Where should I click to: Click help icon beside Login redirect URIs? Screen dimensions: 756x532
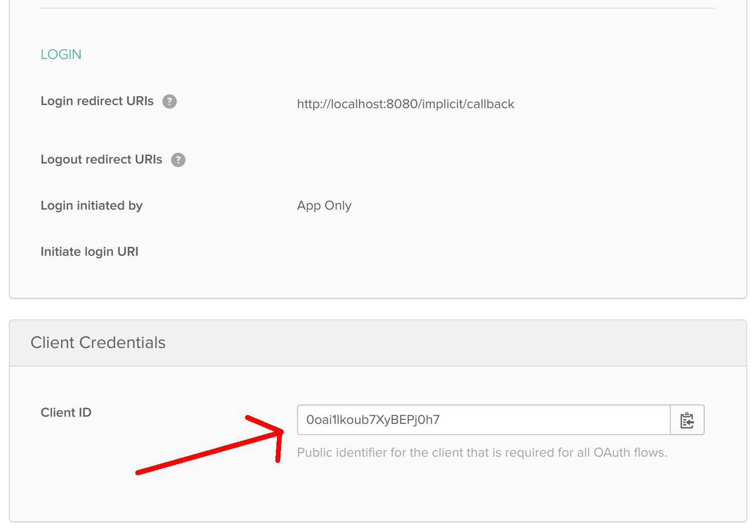tap(169, 101)
